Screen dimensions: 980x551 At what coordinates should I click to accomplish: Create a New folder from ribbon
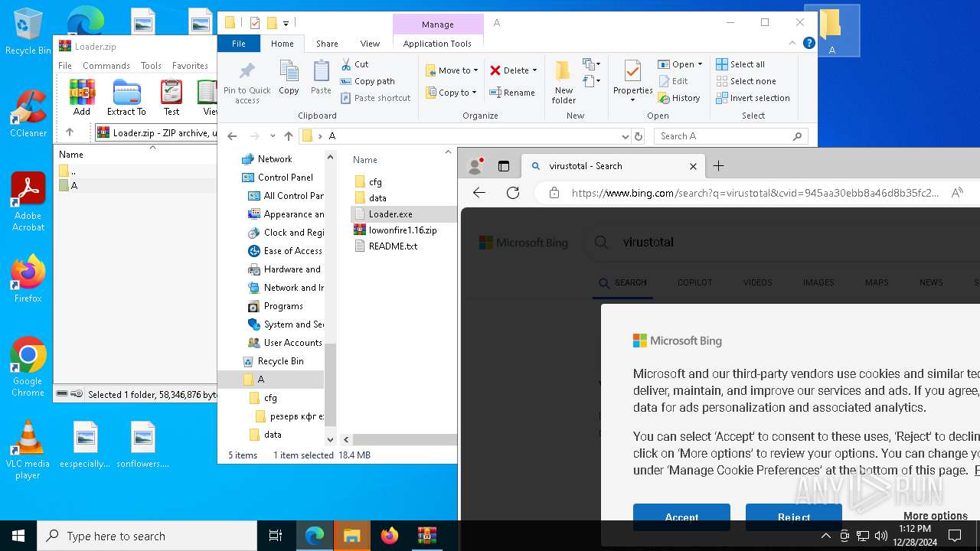pos(563,82)
